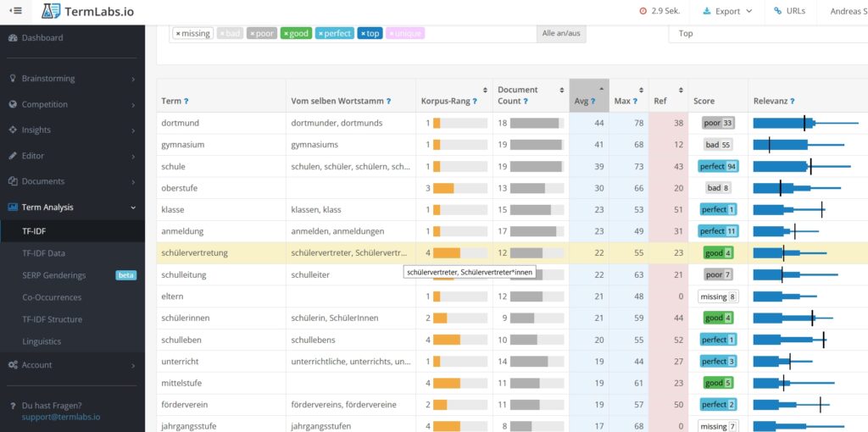Screen dimensions: 868x432
Task: Open the Top selection field
Action: [x=768, y=33]
